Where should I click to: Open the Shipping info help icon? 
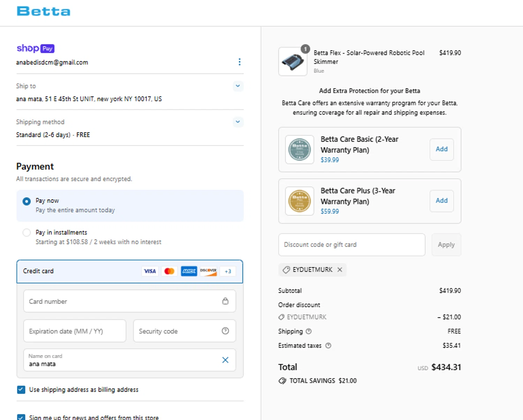[x=309, y=332]
